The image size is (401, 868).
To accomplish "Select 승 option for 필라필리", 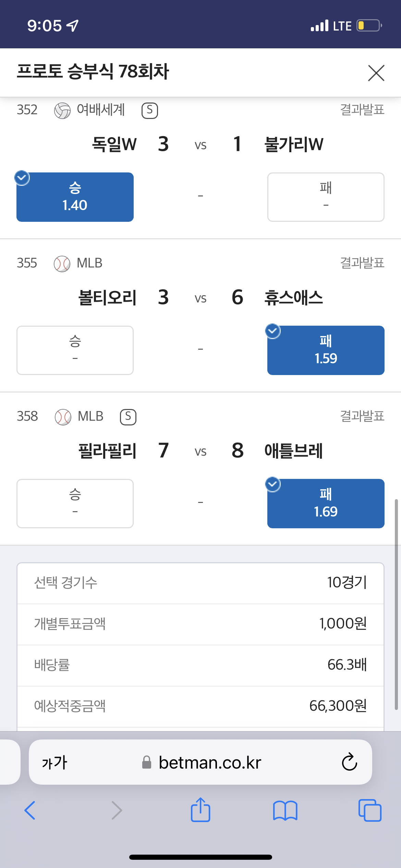I will 75,504.
